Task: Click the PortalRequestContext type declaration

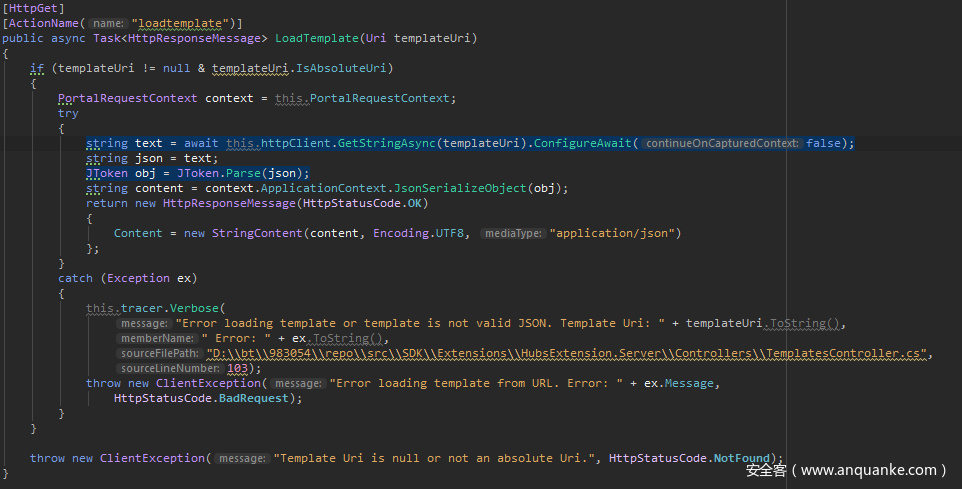Action: click(x=128, y=98)
